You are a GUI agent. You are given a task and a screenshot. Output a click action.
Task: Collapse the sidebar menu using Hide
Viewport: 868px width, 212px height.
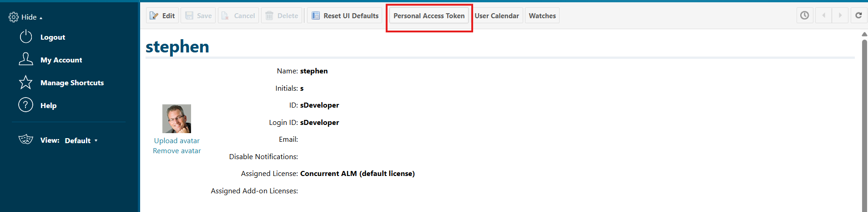click(30, 17)
